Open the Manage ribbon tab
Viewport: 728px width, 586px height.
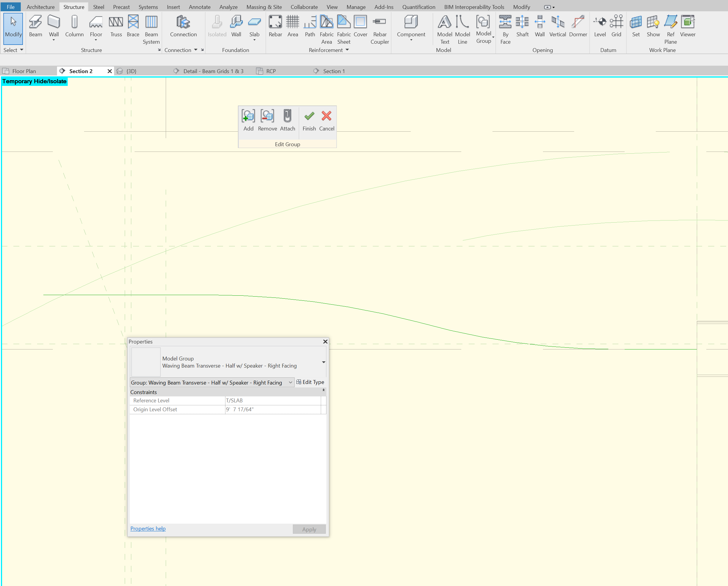[x=356, y=7]
